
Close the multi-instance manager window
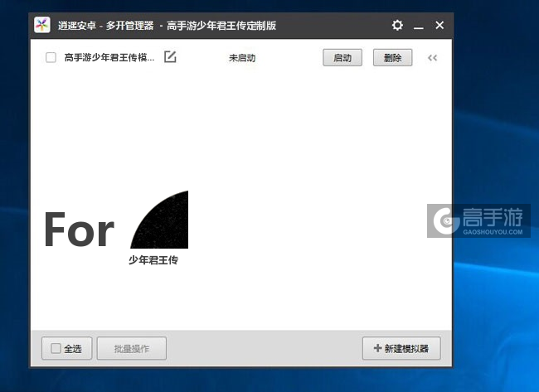point(439,25)
